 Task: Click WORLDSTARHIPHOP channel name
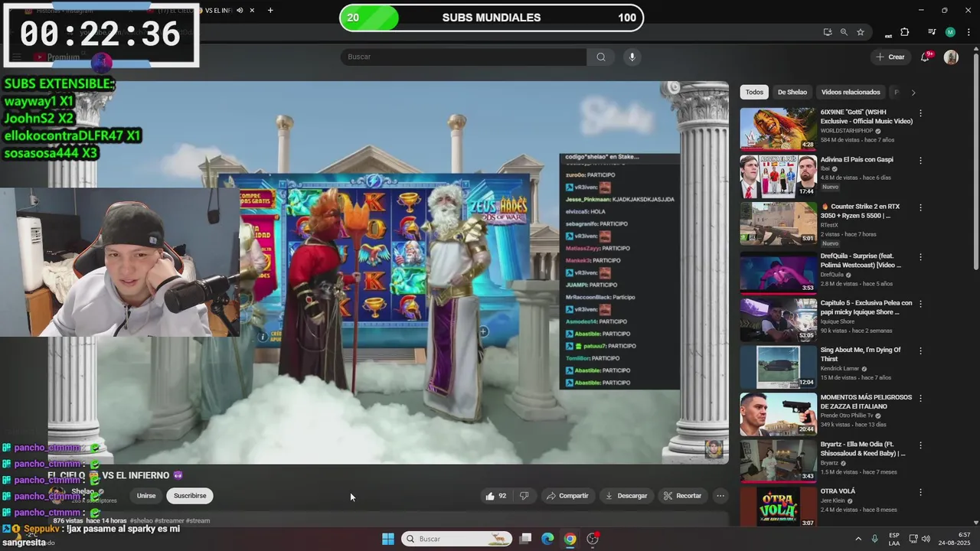tap(847, 131)
